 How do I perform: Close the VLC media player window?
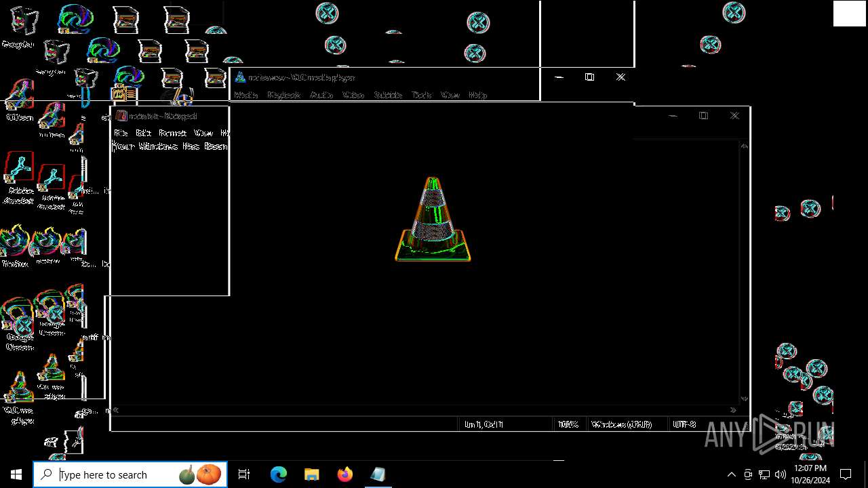[x=620, y=77]
